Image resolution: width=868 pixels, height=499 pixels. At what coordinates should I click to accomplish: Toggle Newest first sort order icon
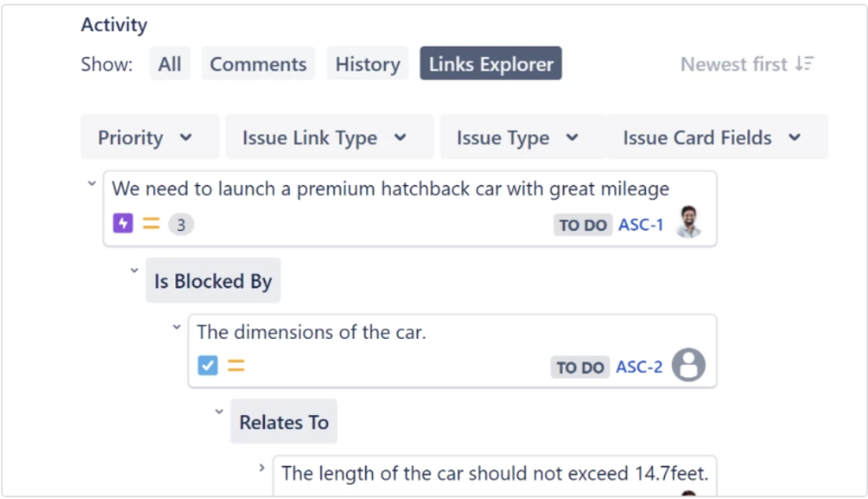[x=804, y=63]
